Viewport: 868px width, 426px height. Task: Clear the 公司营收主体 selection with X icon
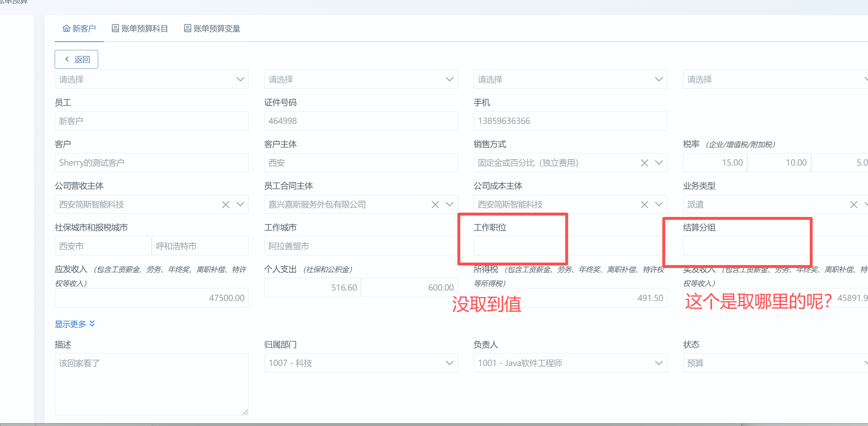click(x=225, y=205)
